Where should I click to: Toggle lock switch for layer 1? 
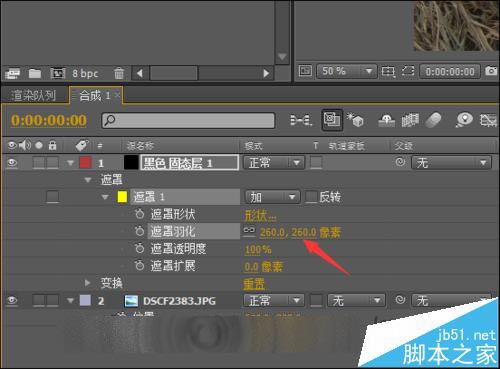[x=53, y=163]
